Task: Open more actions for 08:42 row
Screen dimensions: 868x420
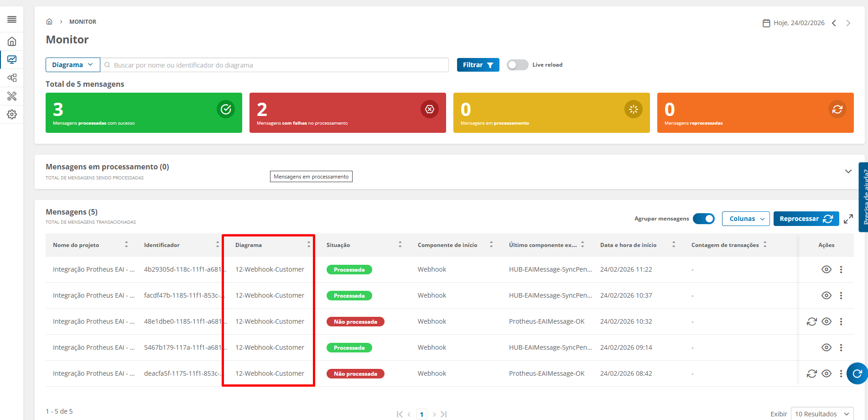Action: 841,373
